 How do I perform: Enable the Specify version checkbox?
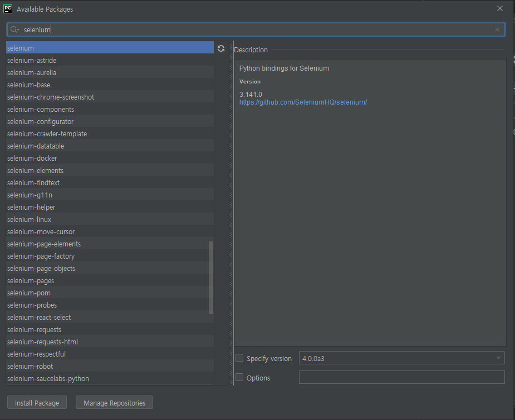[x=239, y=358]
